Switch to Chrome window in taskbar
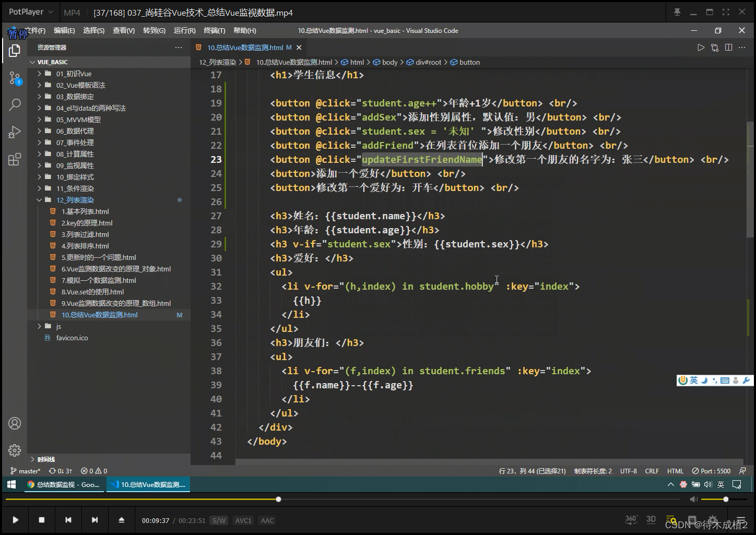Viewport: 756px width, 535px height. [x=64, y=484]
